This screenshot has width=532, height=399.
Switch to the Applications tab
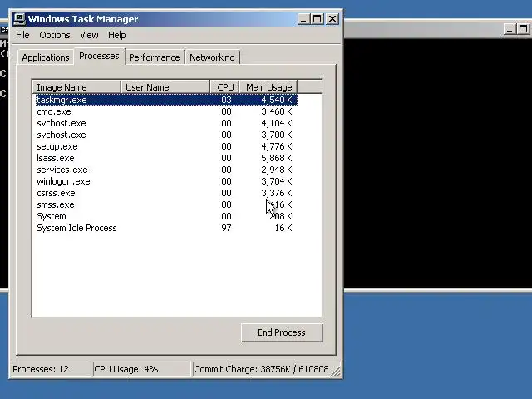[x=46, y=57]
